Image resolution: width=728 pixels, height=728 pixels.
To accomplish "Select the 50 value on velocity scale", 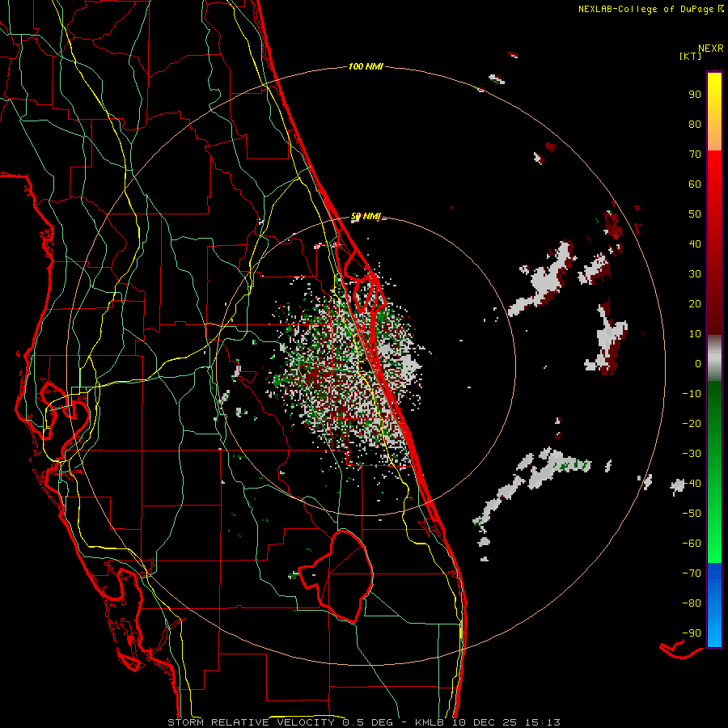I will (x=695, y=214).
